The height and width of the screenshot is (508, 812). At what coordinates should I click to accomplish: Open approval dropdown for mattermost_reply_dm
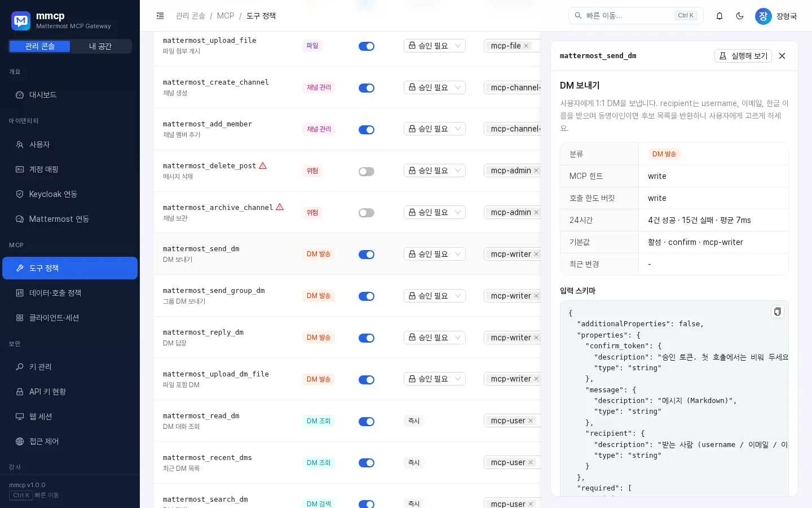(x=435, y=338)
